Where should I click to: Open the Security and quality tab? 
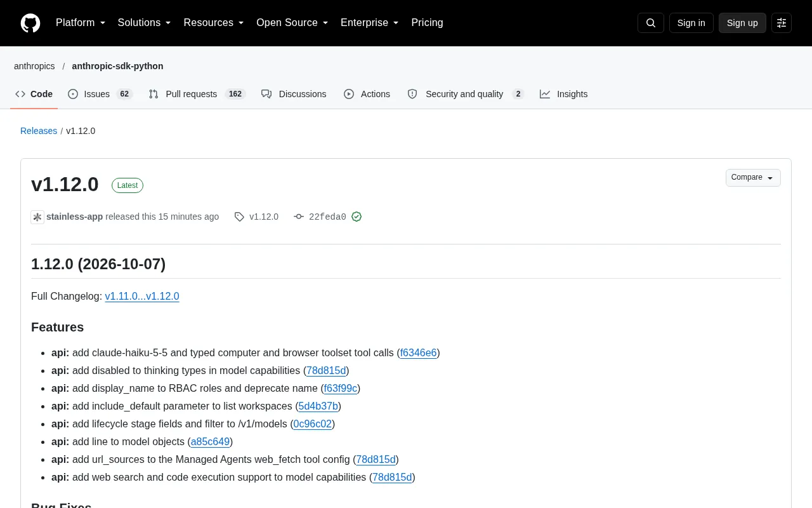click(466, 94)
